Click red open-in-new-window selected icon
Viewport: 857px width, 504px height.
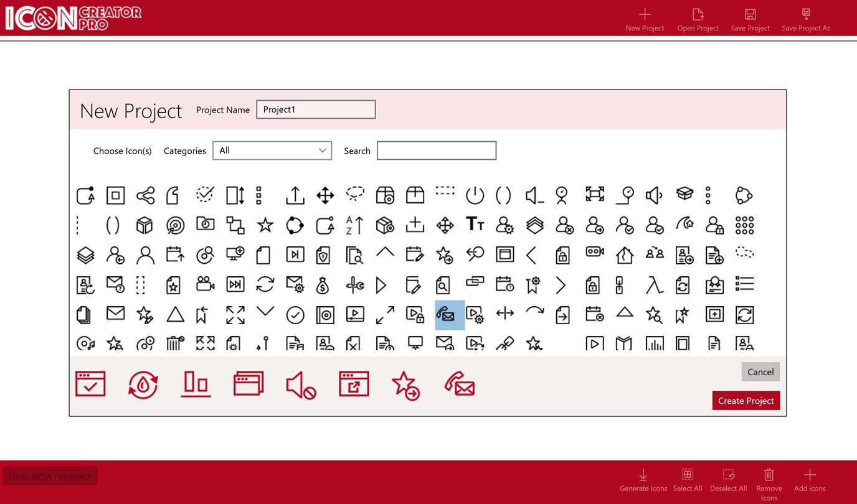pyautogui.click(x=354, y=384)
